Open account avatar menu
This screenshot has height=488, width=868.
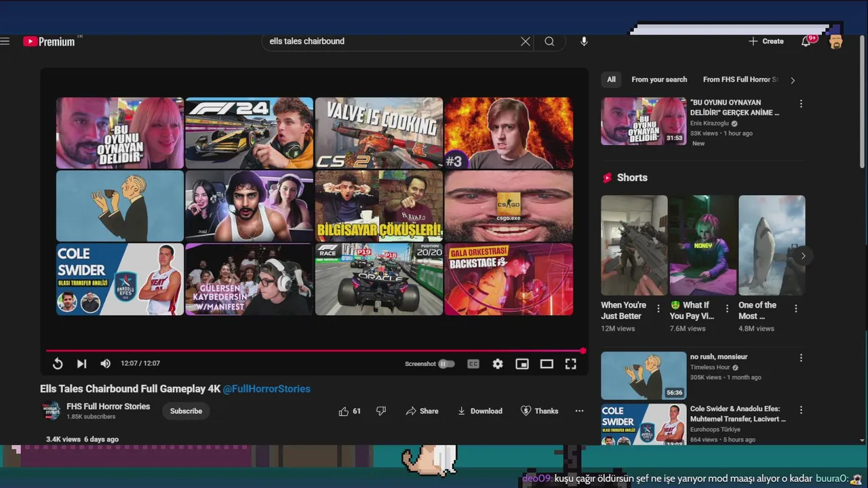point(836,41)
